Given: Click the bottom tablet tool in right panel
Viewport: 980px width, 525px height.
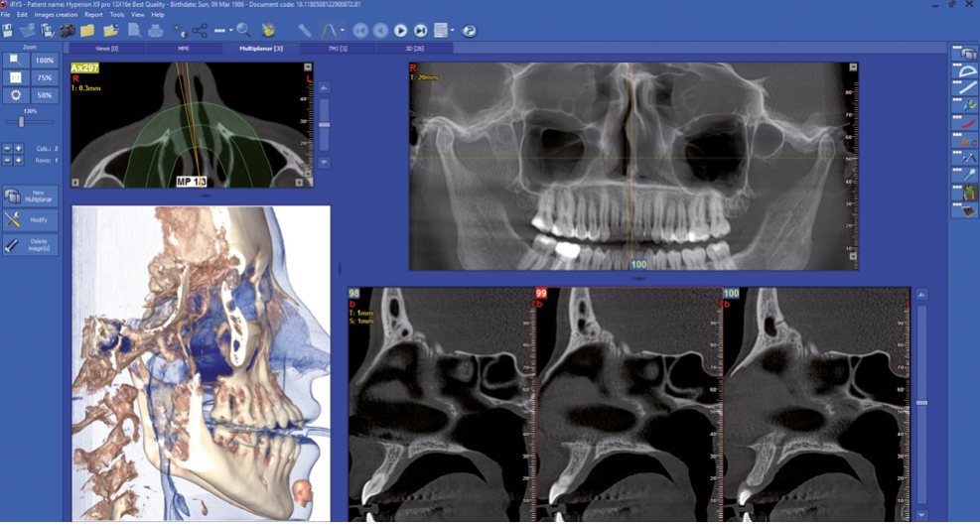Looking at the screenshot, I should point(964,210).
